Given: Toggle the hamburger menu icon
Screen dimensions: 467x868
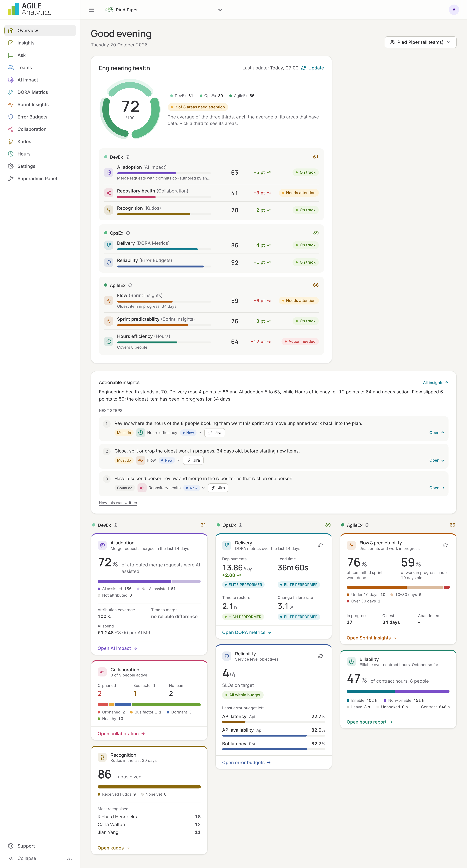Looking at the screenshot, I should point(91,10).
